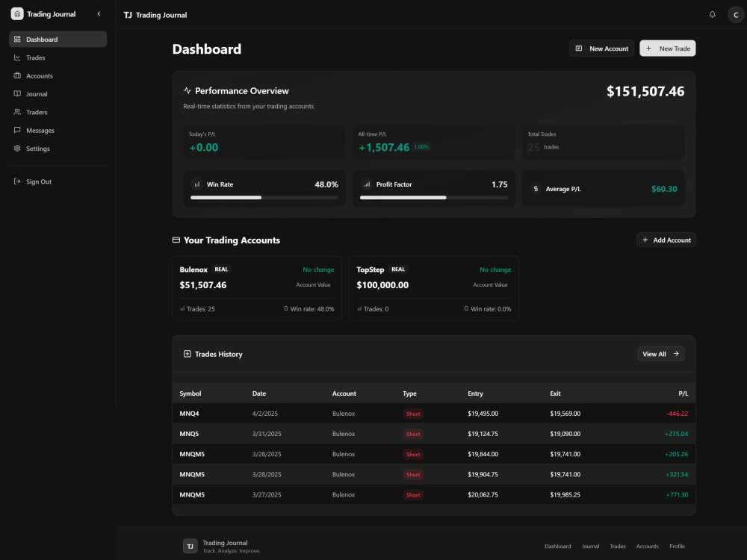This screenshot has height=560, width=747.
Task: Click View All in Trades History
Action: point(661,354)
